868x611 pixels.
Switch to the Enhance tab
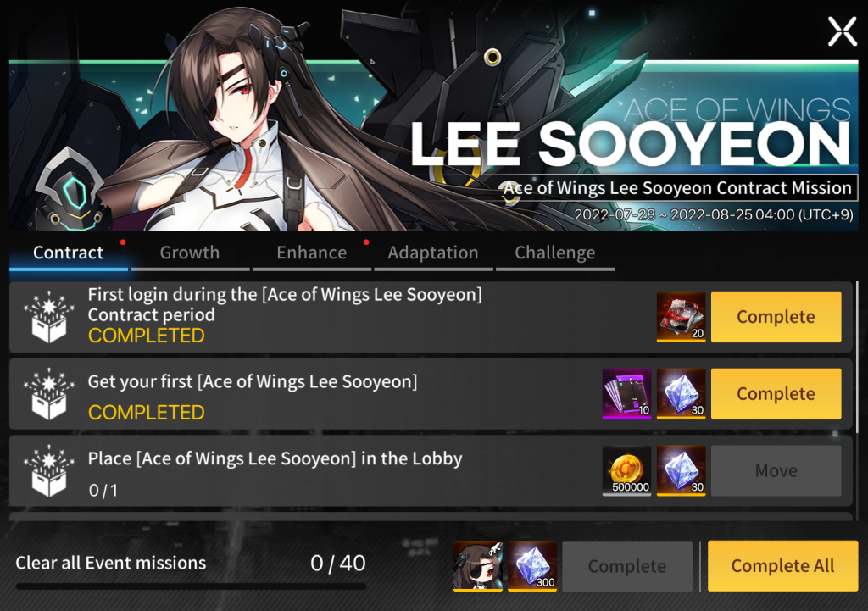[x=312, y=253]
